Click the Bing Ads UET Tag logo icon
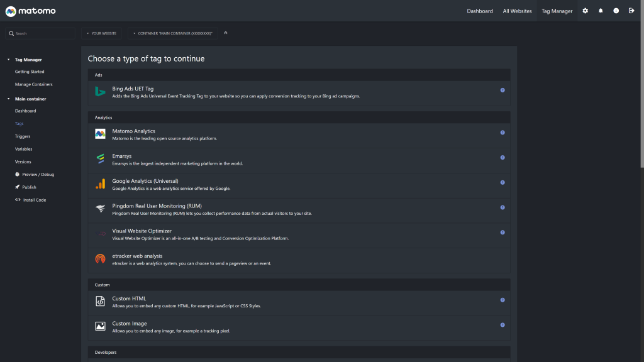The height and width of the screenshot is (362, 644). click(x=100, y=92)
